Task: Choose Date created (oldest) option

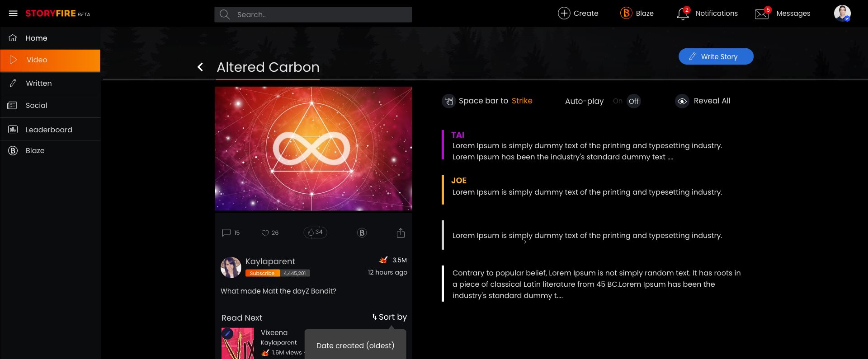Action: click(355, 345)
